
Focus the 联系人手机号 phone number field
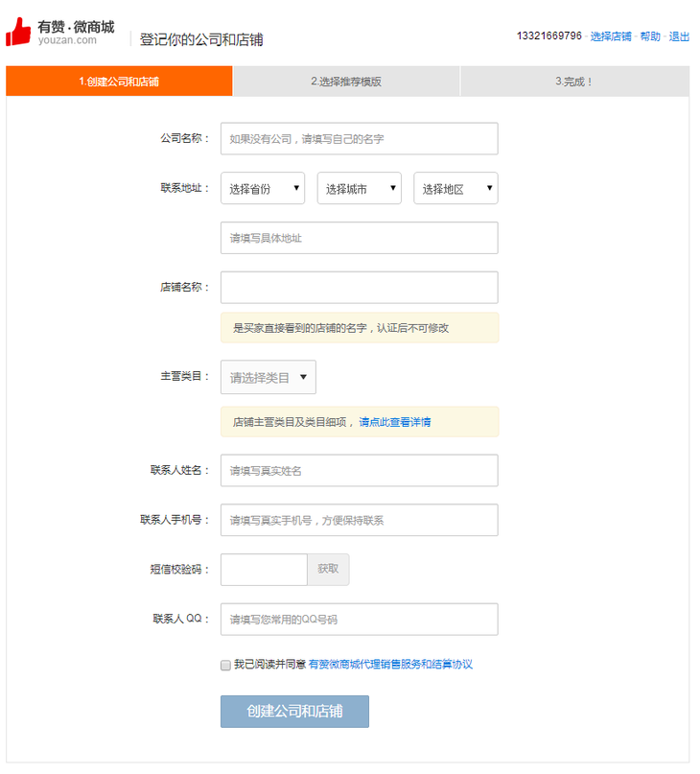click(360, 520)
